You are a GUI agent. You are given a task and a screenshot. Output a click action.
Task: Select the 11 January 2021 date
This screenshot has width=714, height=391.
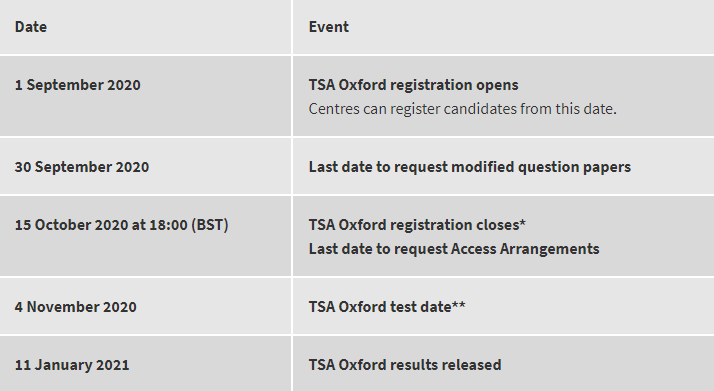pos(72,365)
